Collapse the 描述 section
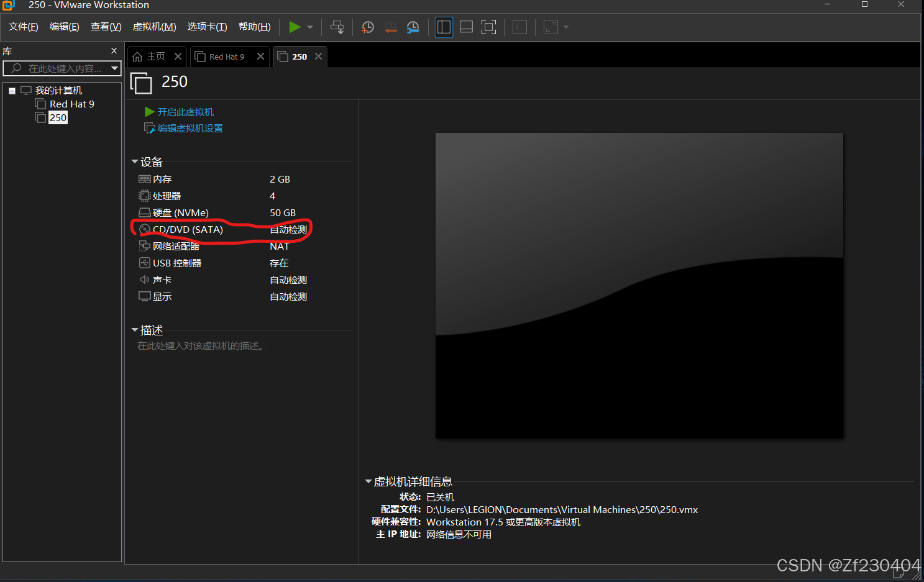Screen dimensions: 924x582 pos(135,330)
